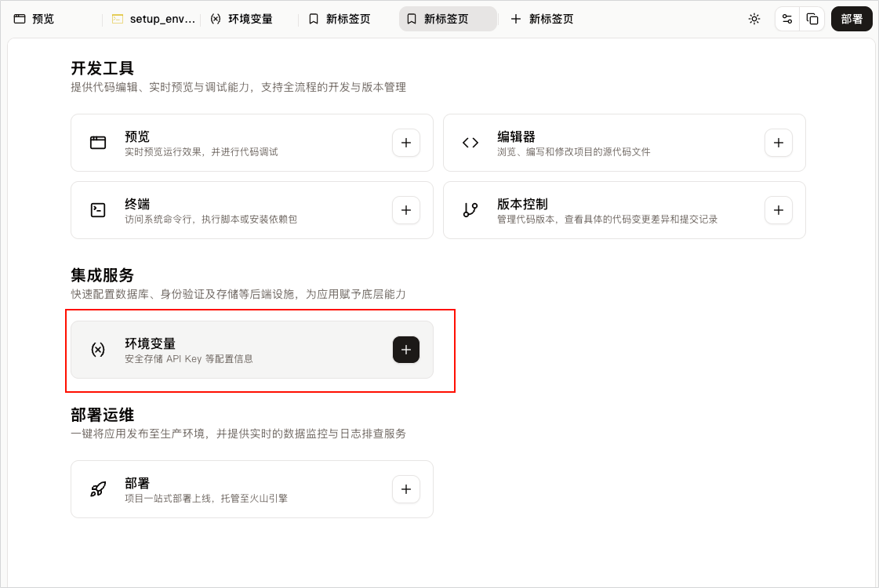This screenshot has width=879, height=588.
Task: Click the dark plus button for 环境变量
Action: [x=406, y=350]
